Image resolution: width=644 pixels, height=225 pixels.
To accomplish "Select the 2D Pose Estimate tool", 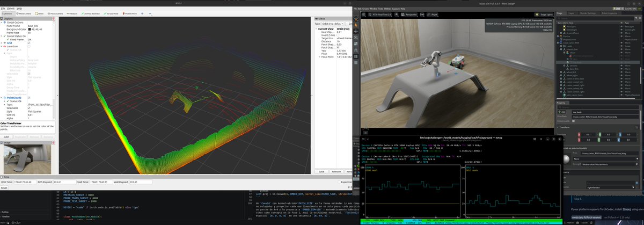I will click(91, 13).
